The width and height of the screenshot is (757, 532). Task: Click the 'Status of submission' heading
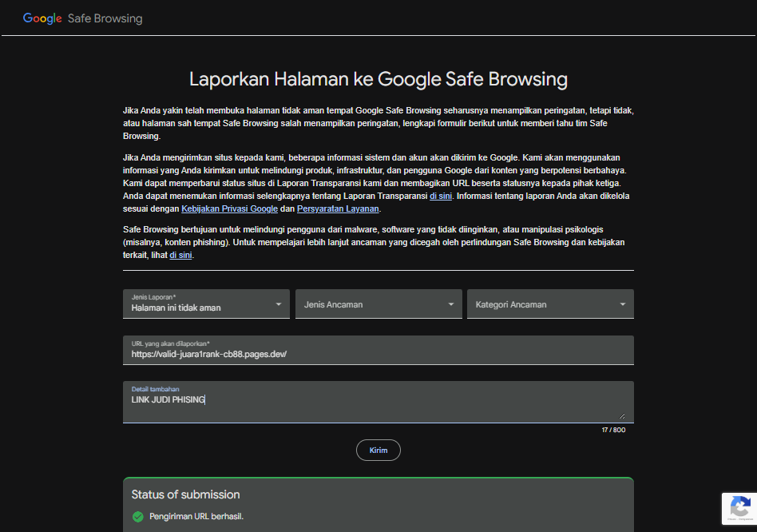pos(185,494)
